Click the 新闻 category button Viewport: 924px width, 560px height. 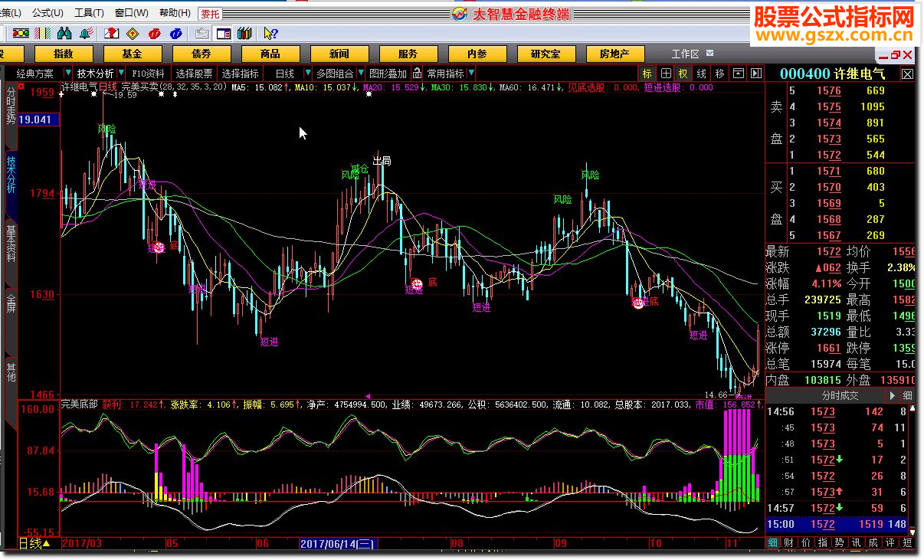339,54
